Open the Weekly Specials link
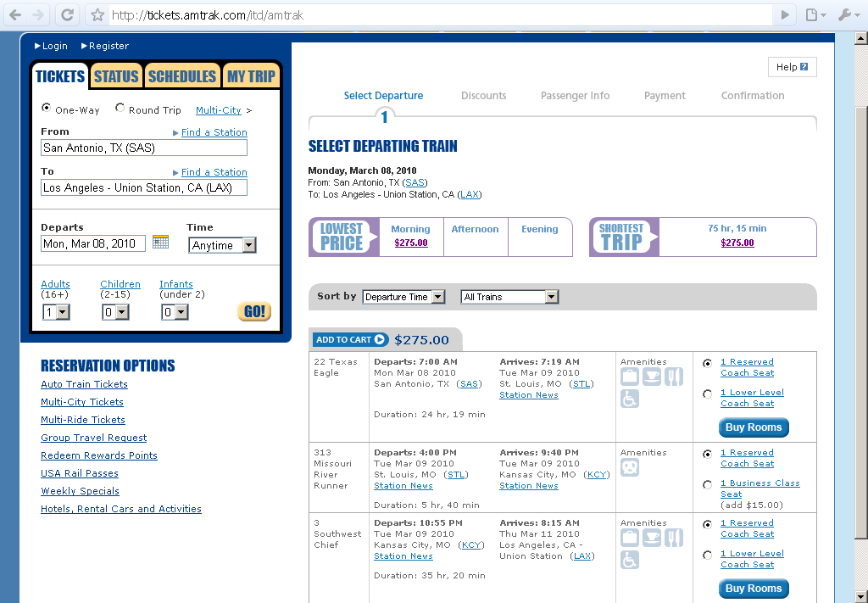This screenshot has width=868, height=603. [81, 491]
